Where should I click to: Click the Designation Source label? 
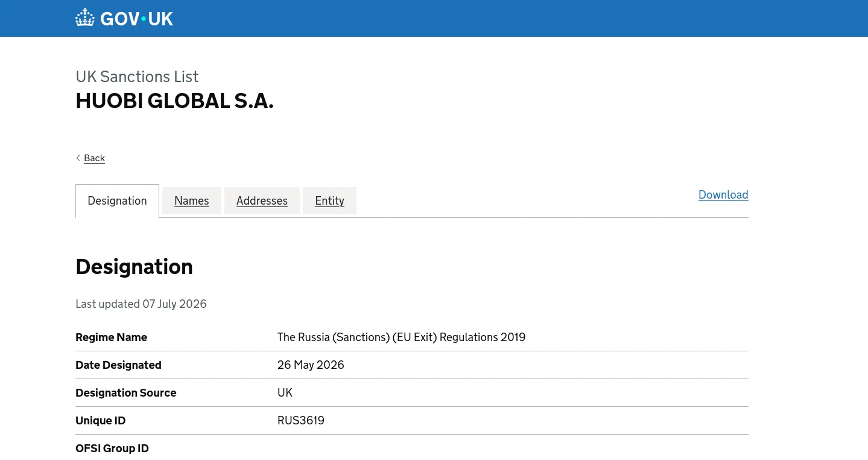coord(126,393)
